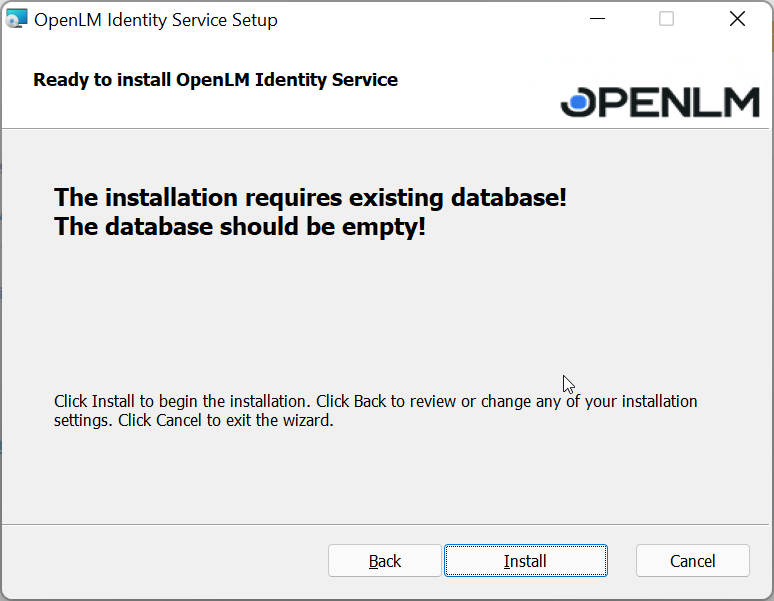The width and height of the screenshot is (774, 601).
Task: Go back using the Back button
Action: (x=384, y=561)
